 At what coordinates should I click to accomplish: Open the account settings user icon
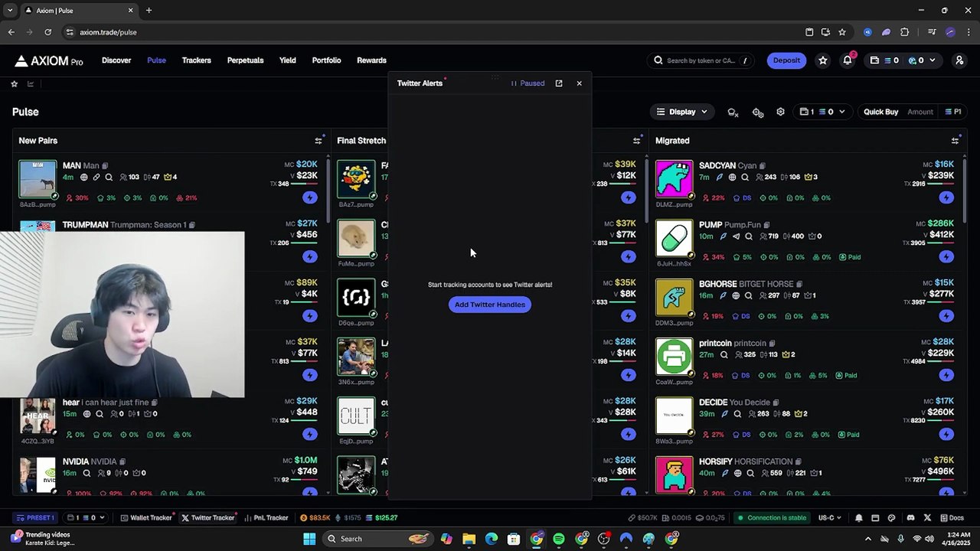click(x=959, y=60)
